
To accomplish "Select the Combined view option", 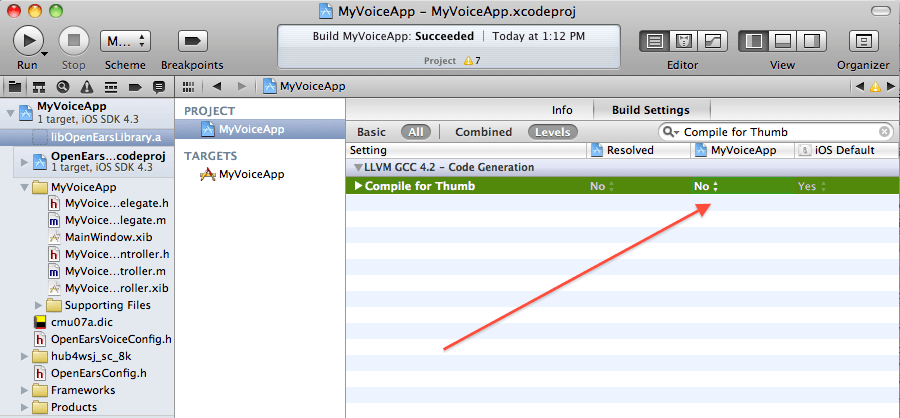I will pos(483,132).
